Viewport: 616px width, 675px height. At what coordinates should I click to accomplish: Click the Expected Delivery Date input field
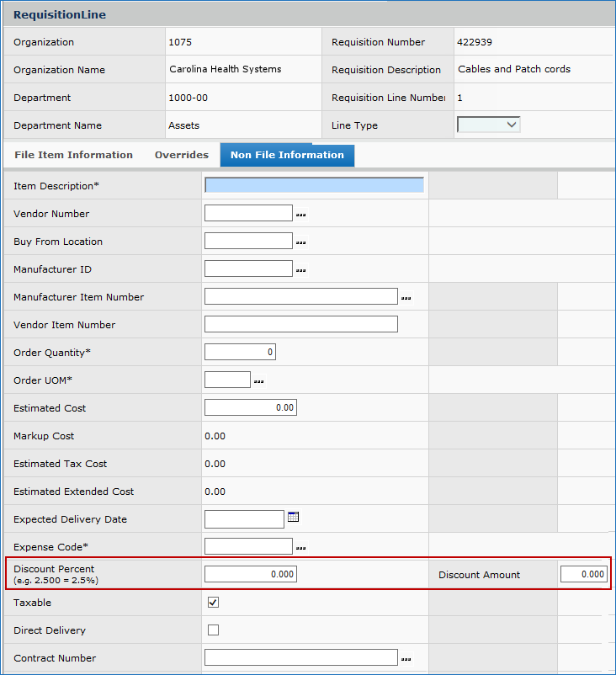point(244,519)
